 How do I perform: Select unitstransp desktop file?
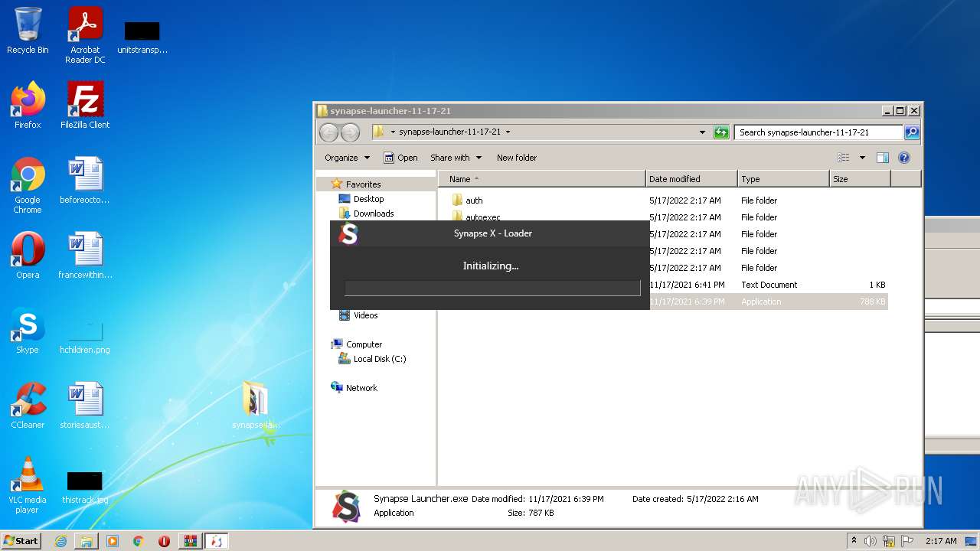[x=142, y=37]
